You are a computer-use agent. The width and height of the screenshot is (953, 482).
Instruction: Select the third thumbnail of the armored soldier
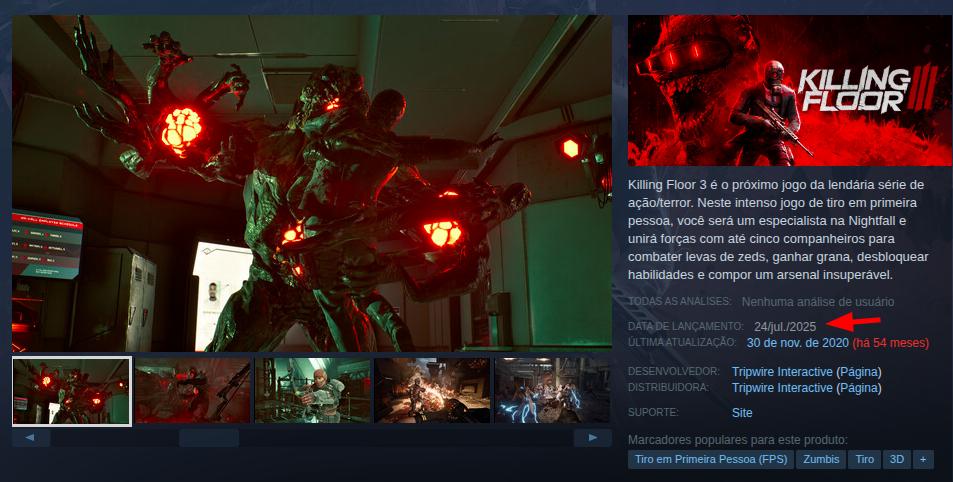[312, 391]
